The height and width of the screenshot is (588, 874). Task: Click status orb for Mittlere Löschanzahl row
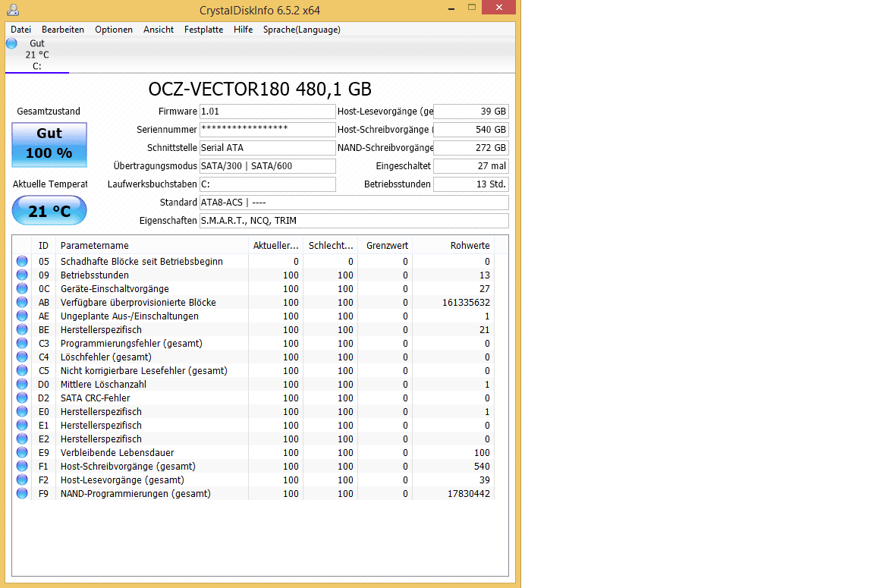click(x=22, y=384)
